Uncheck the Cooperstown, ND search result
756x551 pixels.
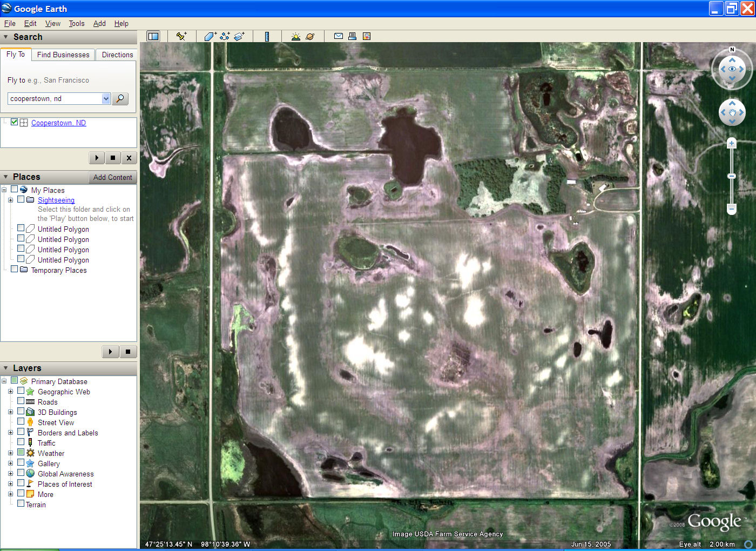click(15, 122)
